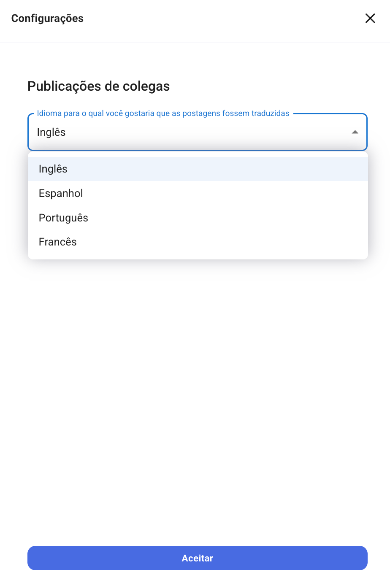Click the highlighted Inglês list option

click(53, 169)
